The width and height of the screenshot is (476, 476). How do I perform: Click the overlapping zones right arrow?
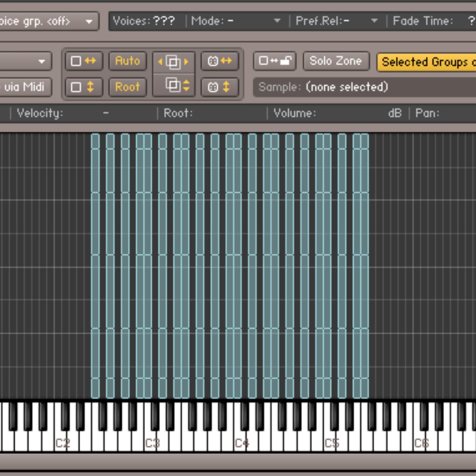pyautogui.click(x=186, y=62)
